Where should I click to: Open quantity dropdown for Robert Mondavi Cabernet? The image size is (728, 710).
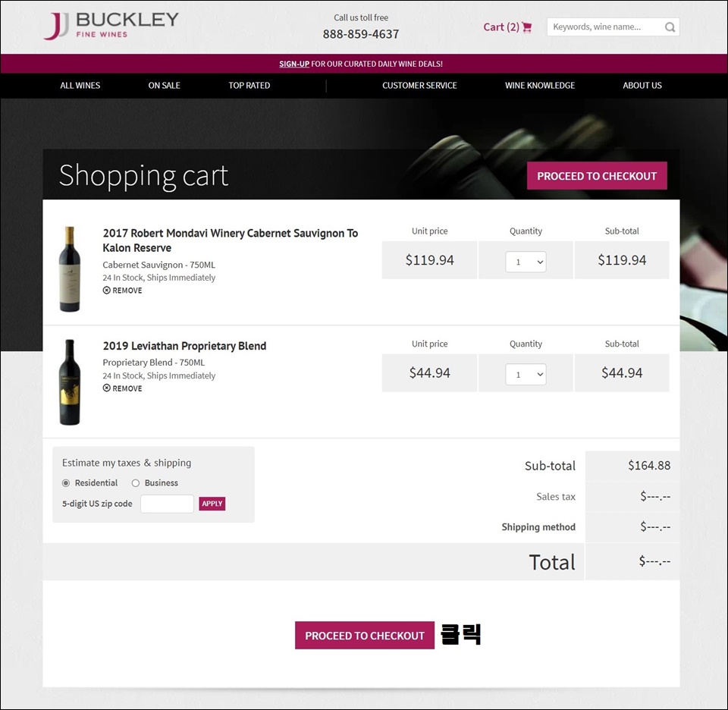526,262
